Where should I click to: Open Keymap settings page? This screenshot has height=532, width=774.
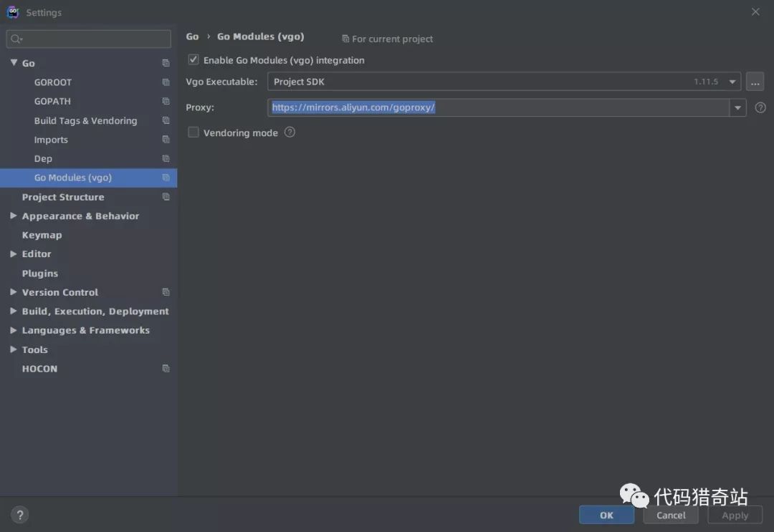42,235
